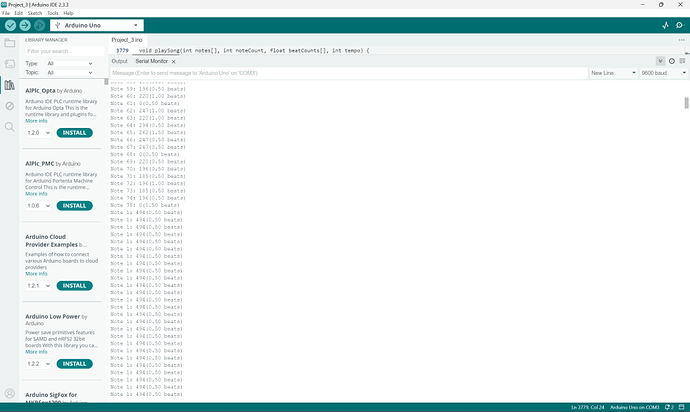
Task: Click the Arduino Low Power library title
Action: (x=52, y=316)
